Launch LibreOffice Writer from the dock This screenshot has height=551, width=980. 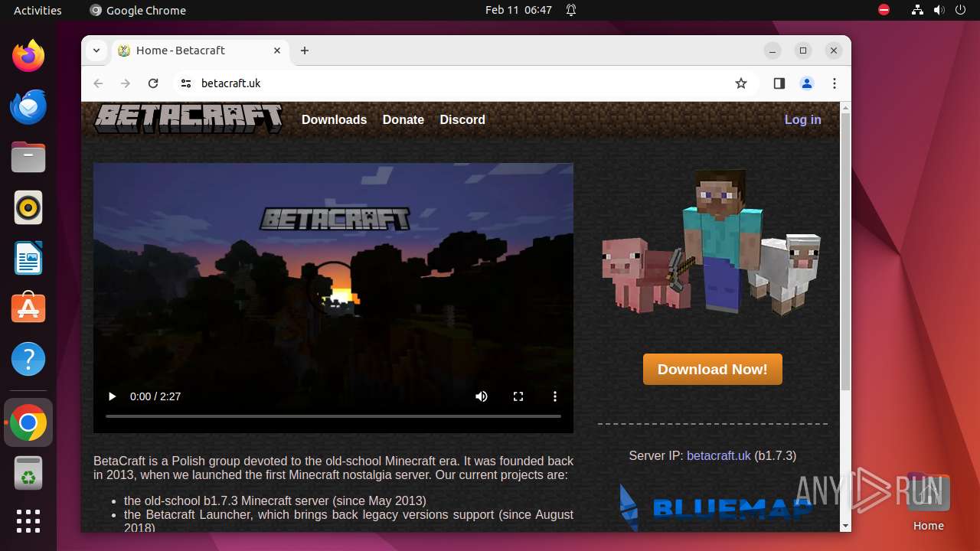pyautogui.click(x=28, y=258)
